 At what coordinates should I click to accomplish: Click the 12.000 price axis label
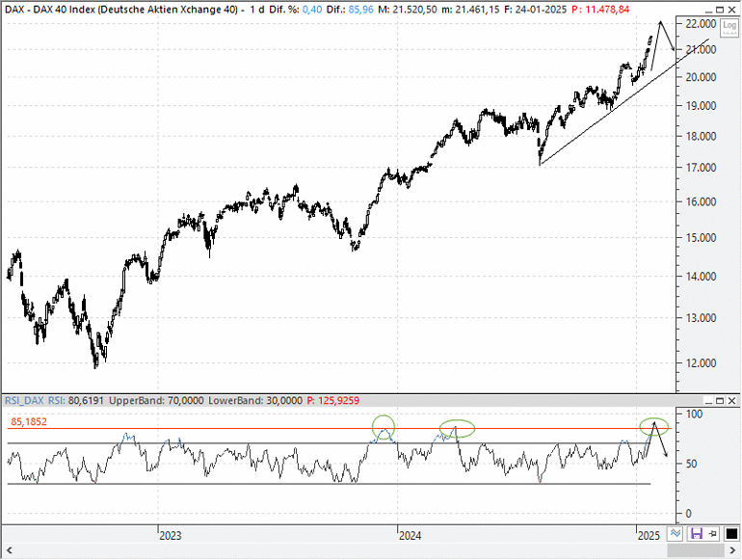[x=701, y=363]
